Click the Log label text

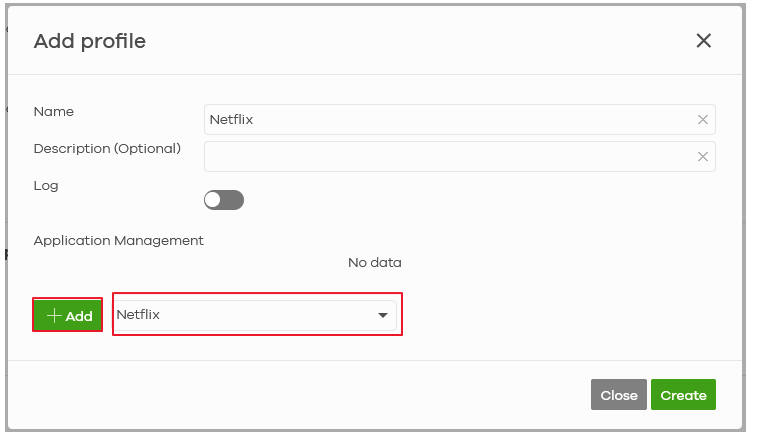(46, 186)
